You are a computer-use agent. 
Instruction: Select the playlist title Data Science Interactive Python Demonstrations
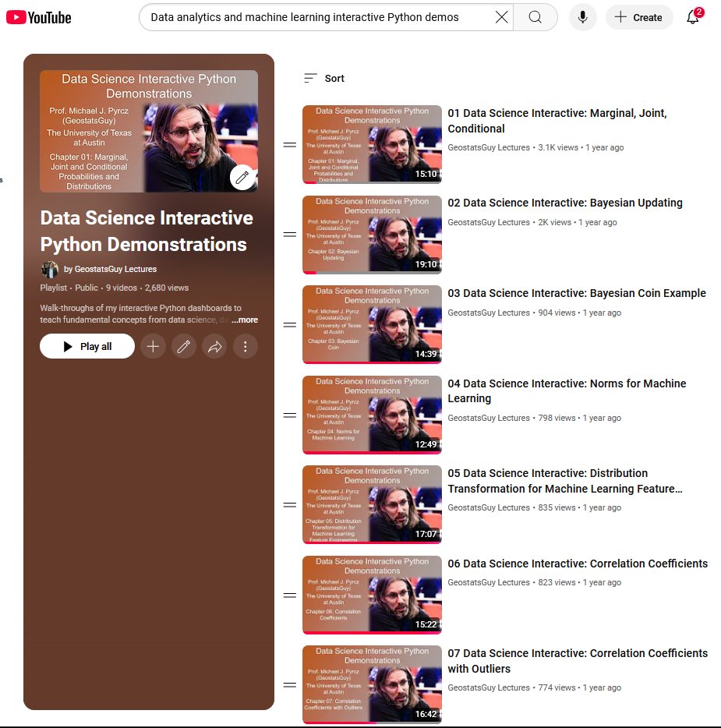tap(147, 231)
